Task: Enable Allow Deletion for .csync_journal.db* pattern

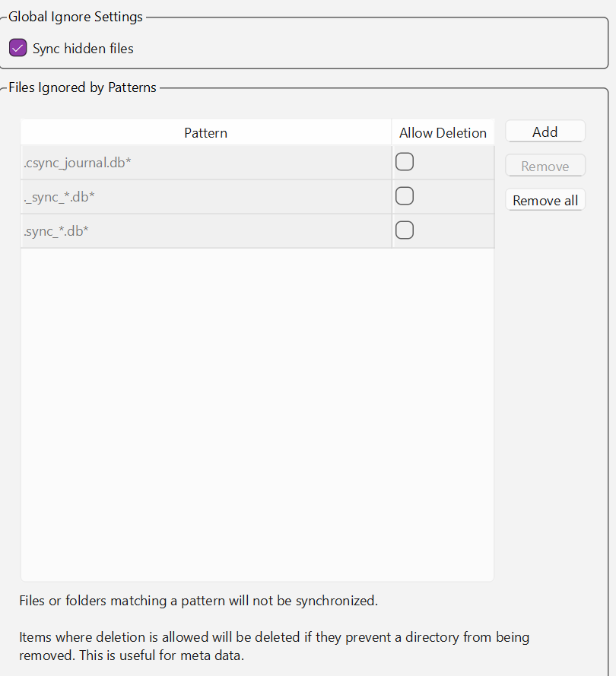Action: (405, 162)
